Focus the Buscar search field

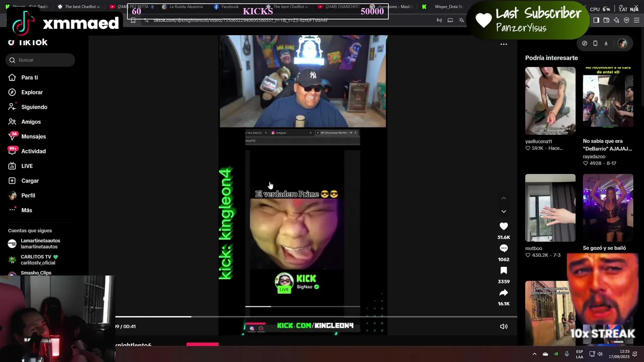pos(41,60)
